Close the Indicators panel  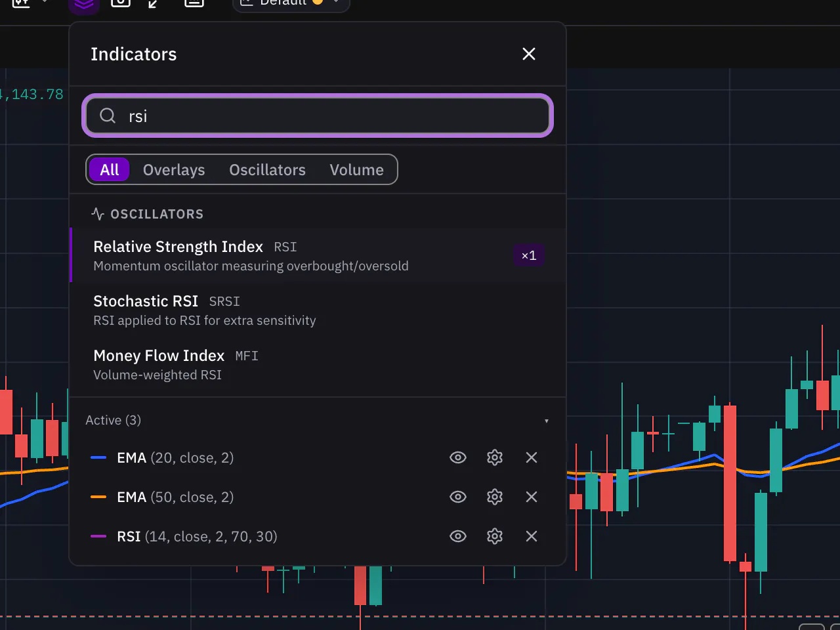[529, 54]
